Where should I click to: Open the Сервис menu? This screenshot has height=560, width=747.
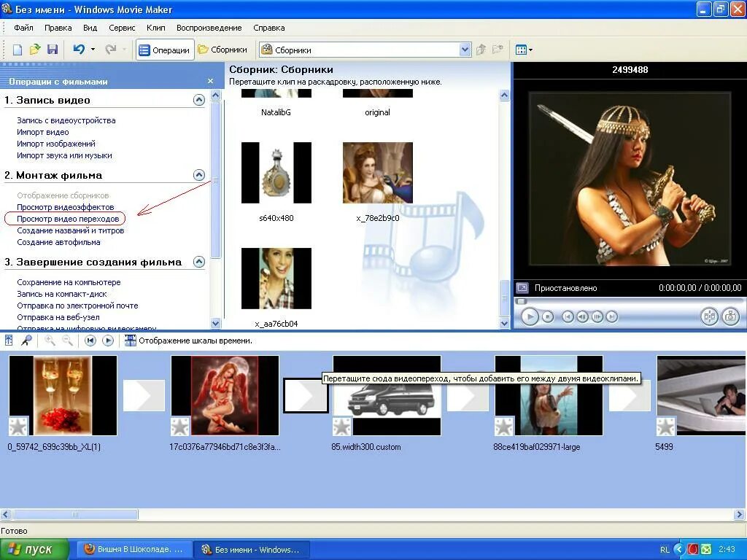click(122, 28)
